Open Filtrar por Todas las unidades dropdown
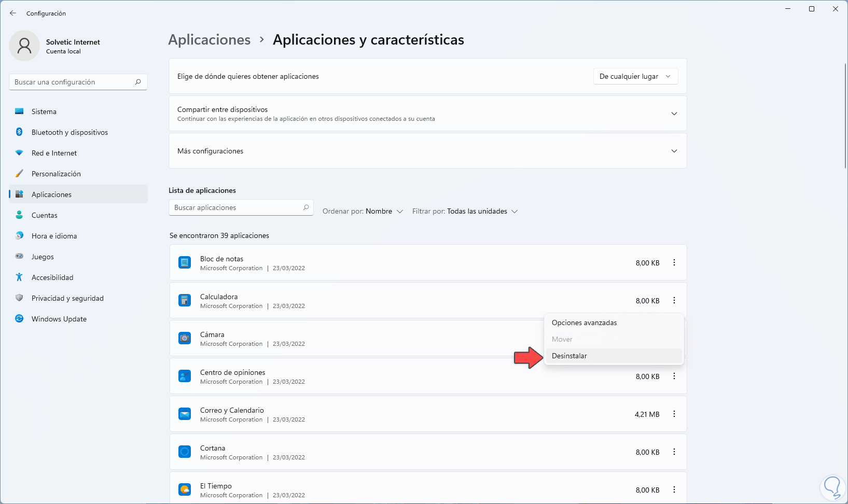 pos(465,212)
